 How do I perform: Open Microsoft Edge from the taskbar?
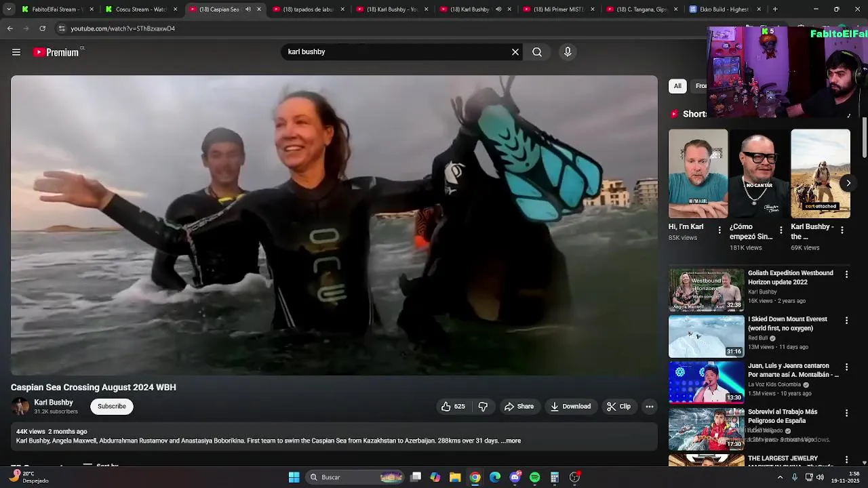pyautogui.click(x=495, y=477)
